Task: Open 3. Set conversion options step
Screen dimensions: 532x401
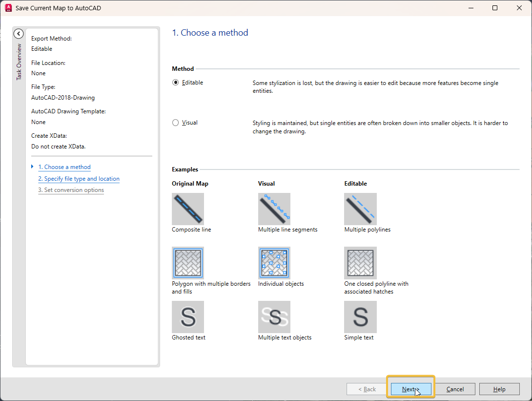Action: [x=71, y=190]
